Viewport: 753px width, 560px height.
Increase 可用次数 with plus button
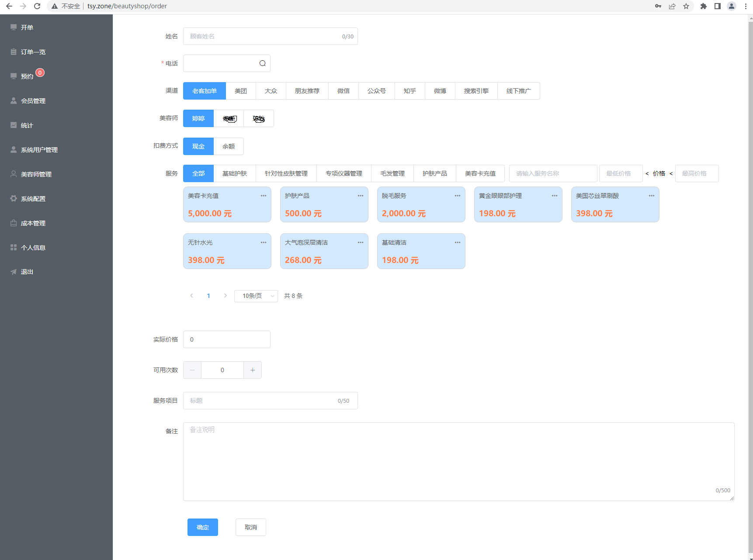(x=253, y=370)
